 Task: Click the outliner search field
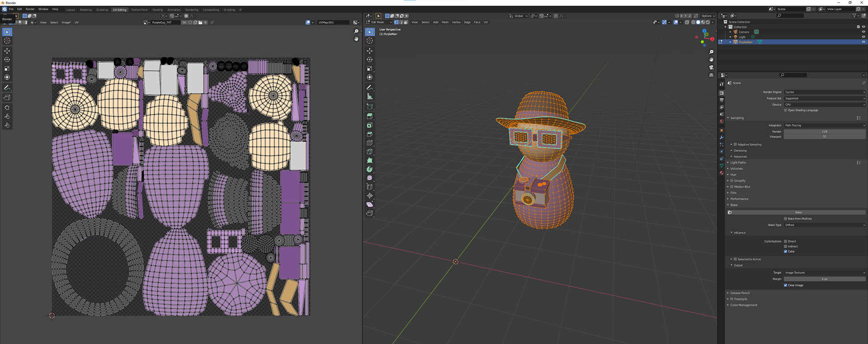(x=790, y=16)
